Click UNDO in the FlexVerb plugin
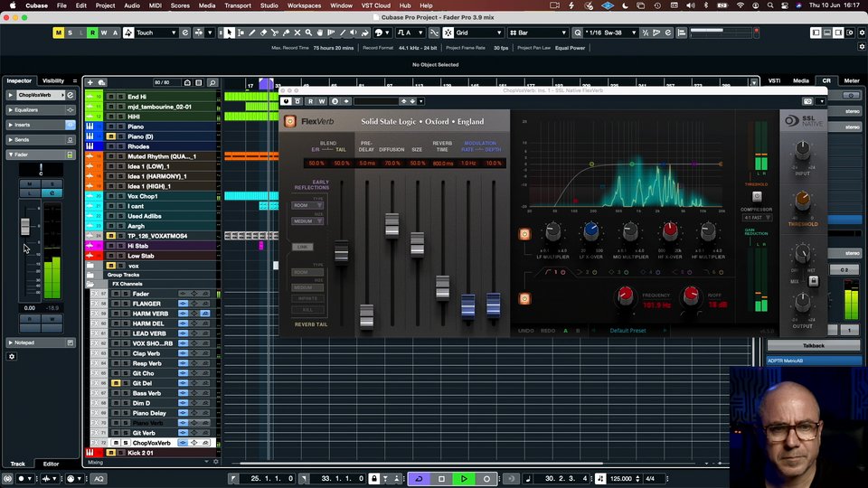Screen dimensions: 868x488 (x=525, y=331)
